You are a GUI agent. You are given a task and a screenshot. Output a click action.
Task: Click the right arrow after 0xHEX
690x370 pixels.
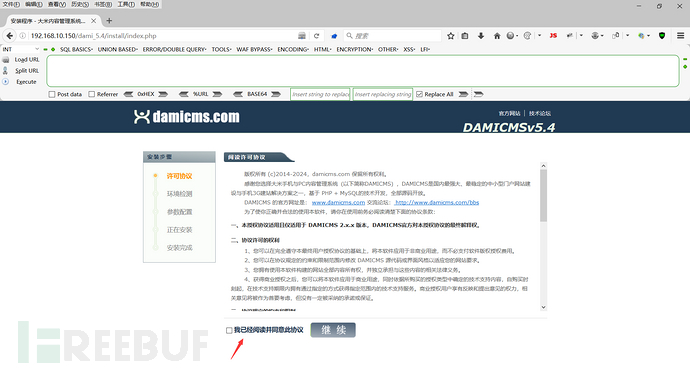(x=163, y=94)
